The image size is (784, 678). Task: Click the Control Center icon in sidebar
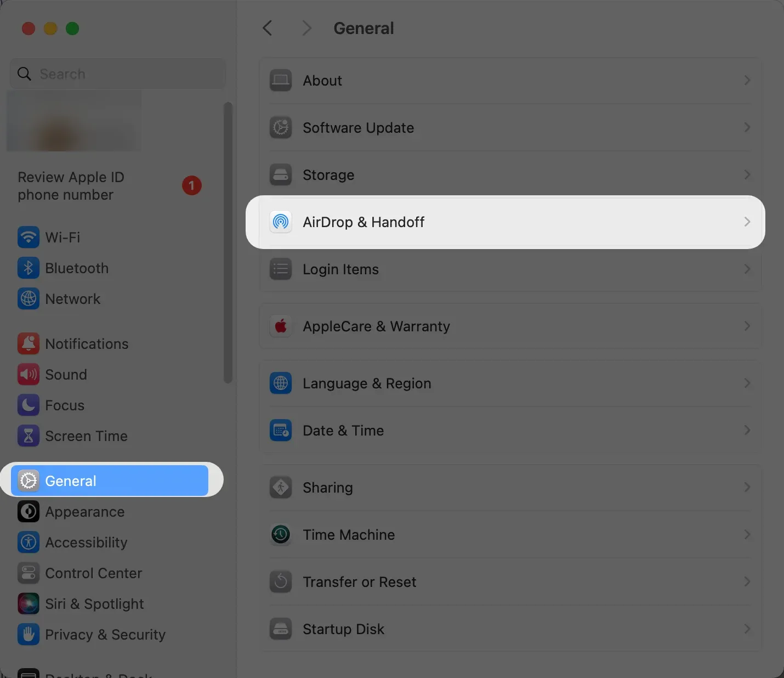tap(29, 573)
